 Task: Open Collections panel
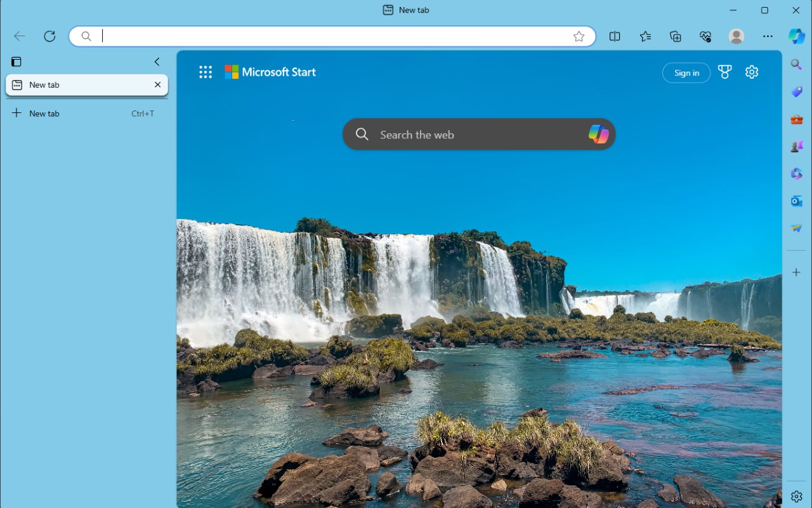tap(676, 36)
